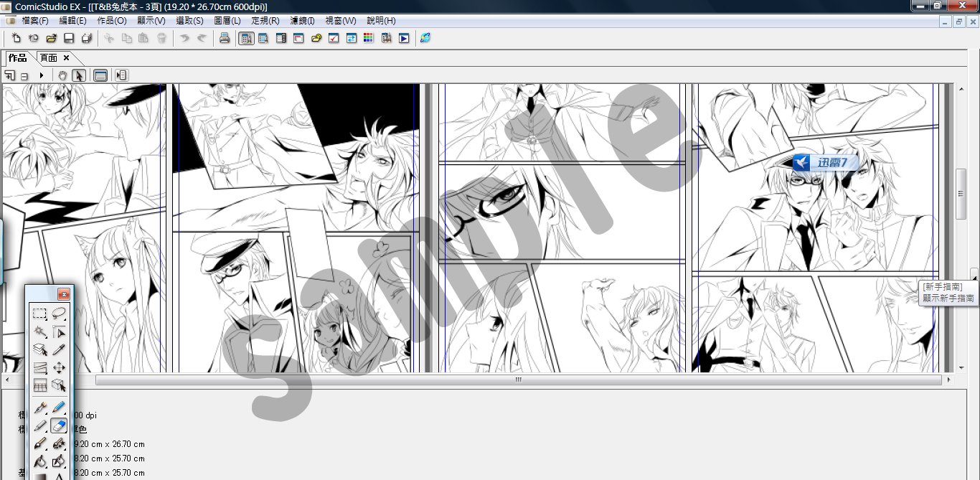Toggle the tools palette toolbar button
This screenshot has width=980, height=480.
click(x=246, y=38)
